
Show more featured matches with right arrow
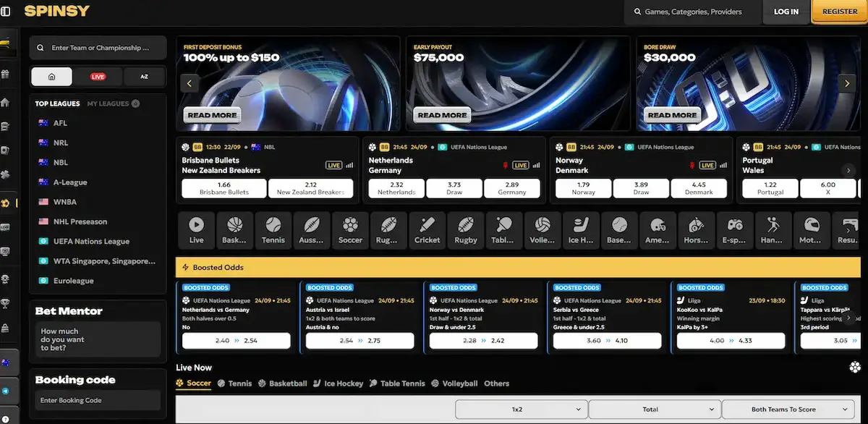[x=849, y=171]
